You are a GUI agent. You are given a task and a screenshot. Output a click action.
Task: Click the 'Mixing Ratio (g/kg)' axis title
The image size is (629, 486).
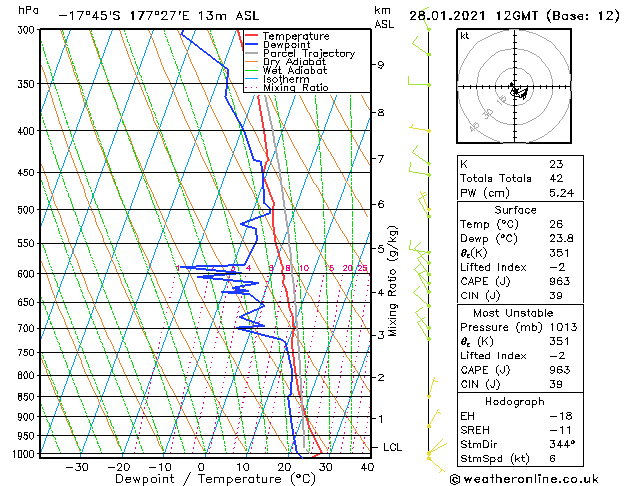[392, 281]
